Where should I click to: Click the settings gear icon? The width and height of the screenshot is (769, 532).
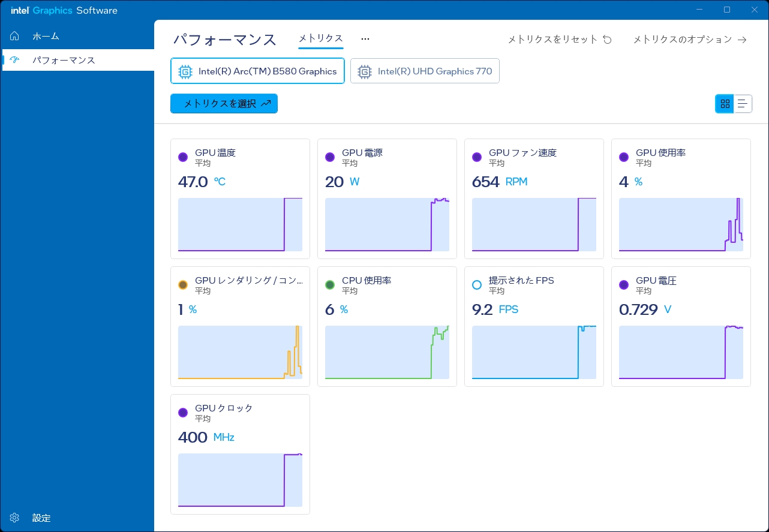15,518
